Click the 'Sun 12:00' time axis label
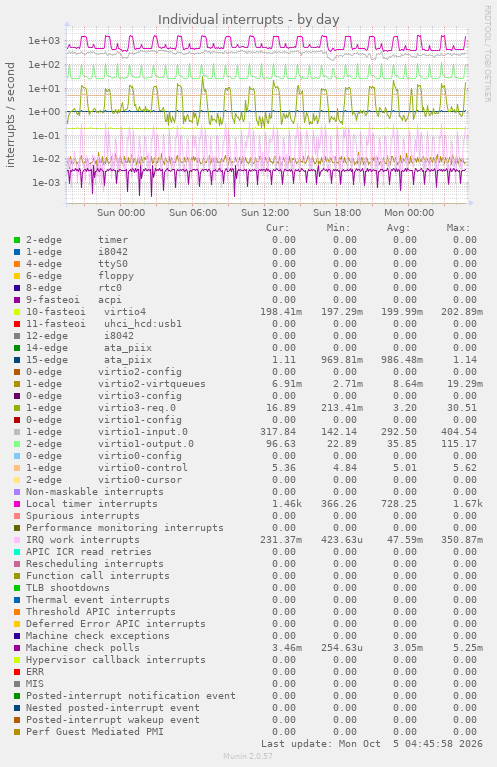The image size is (497, 767). tap(265, 213)
